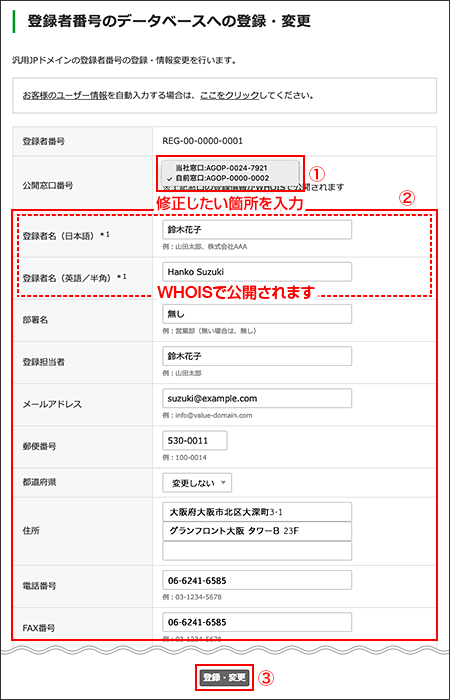The height and width of the screenshot is (700, 450).
Task: Click the checkmark beside 自前窓口 option
Action: tap(168, 177)
